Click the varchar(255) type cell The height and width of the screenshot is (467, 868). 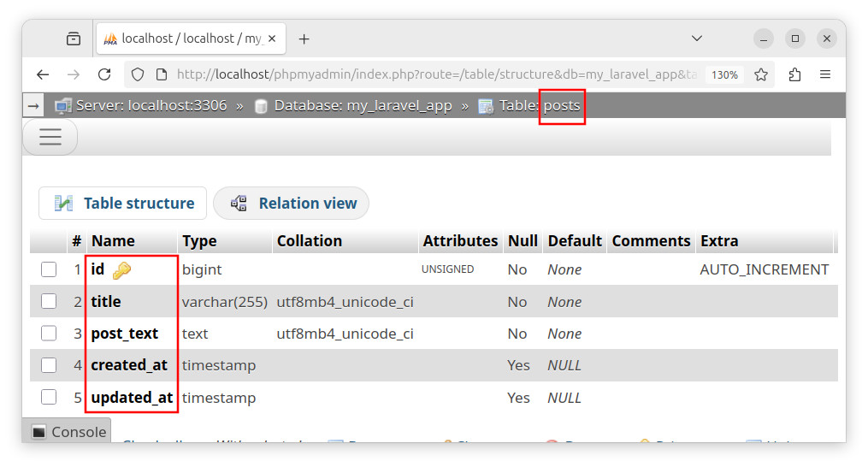click(225, 302)
